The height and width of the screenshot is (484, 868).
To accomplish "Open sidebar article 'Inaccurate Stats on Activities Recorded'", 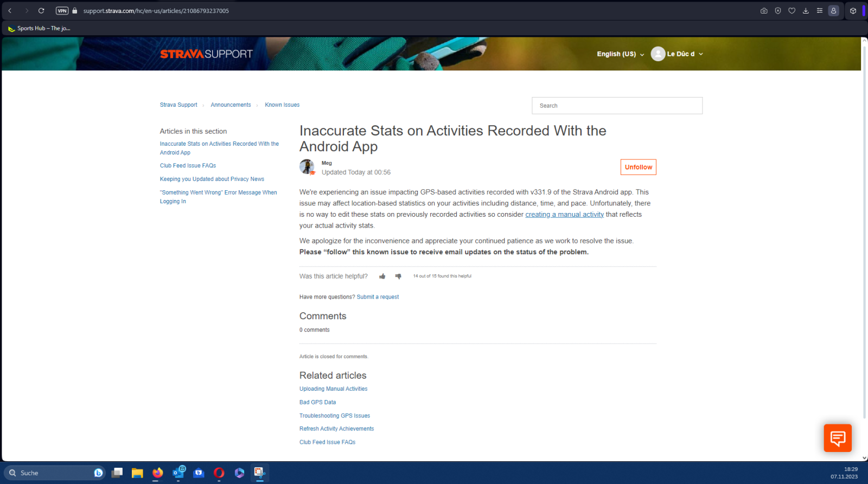I will [219, 148].
